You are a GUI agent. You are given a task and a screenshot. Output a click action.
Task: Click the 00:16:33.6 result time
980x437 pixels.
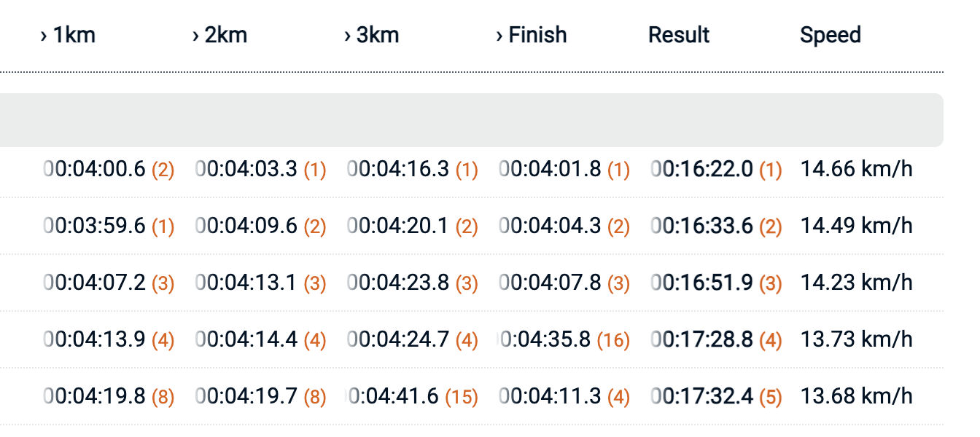coord(702,227)
